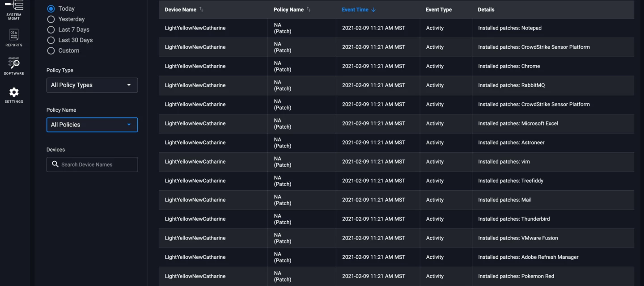The image size is (644, 286).
Task: Open the All Policy Types dropdown
Action: 92,85
